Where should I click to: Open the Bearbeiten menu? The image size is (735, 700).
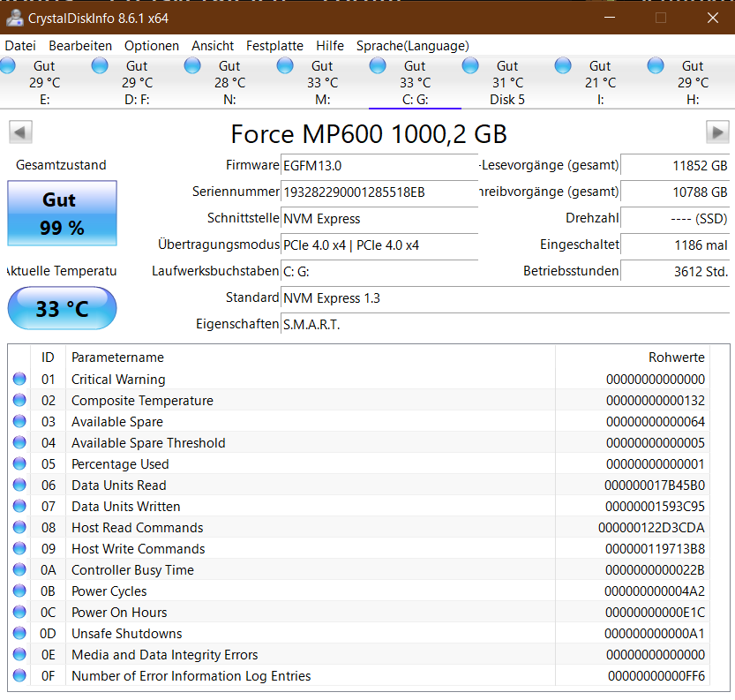tap(80, 46)
